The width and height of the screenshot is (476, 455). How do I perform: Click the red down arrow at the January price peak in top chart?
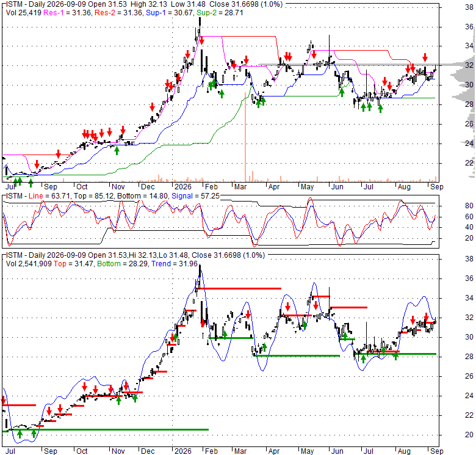tap(201, 41)
